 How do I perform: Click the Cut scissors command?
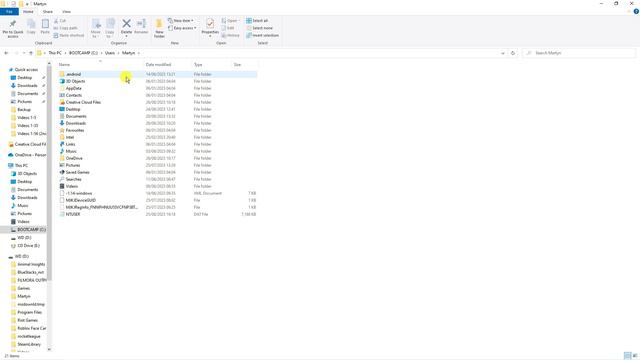click(x=60, y=21)
